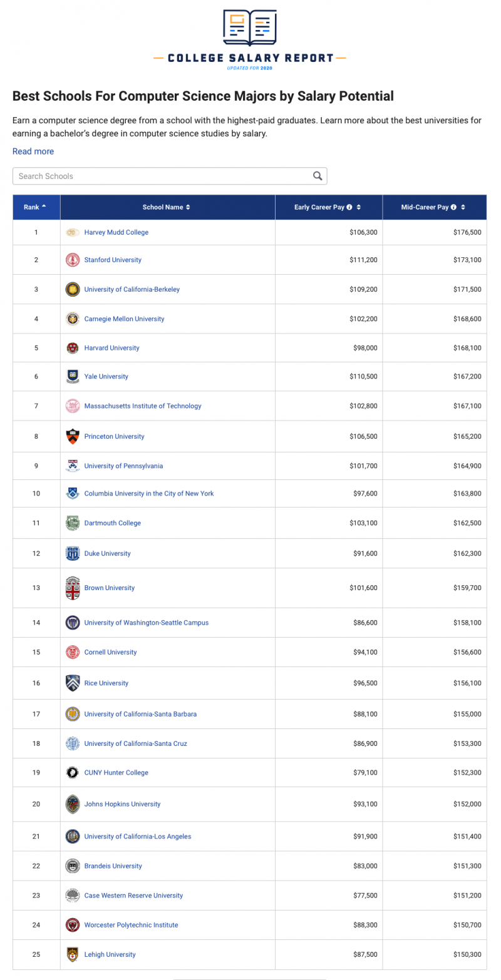
Task: Click the Harvard University shield icon
Action: [x=73, y=348]
